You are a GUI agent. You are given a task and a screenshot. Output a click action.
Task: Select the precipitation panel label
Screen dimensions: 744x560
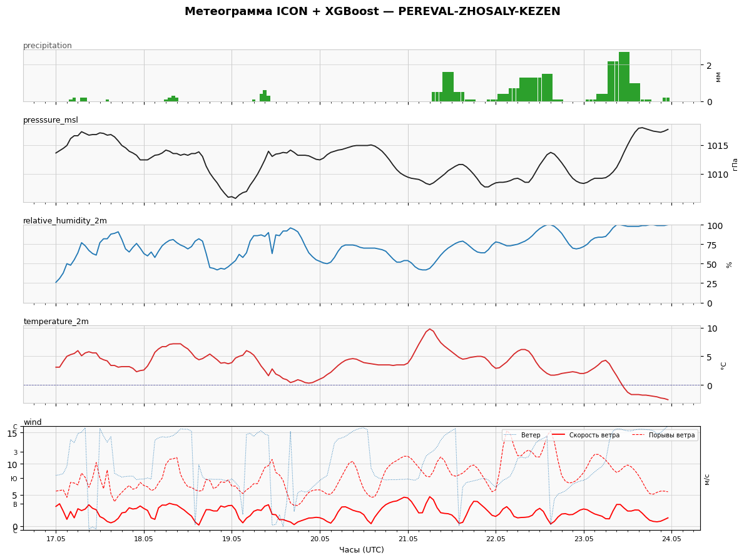(48, 46)
